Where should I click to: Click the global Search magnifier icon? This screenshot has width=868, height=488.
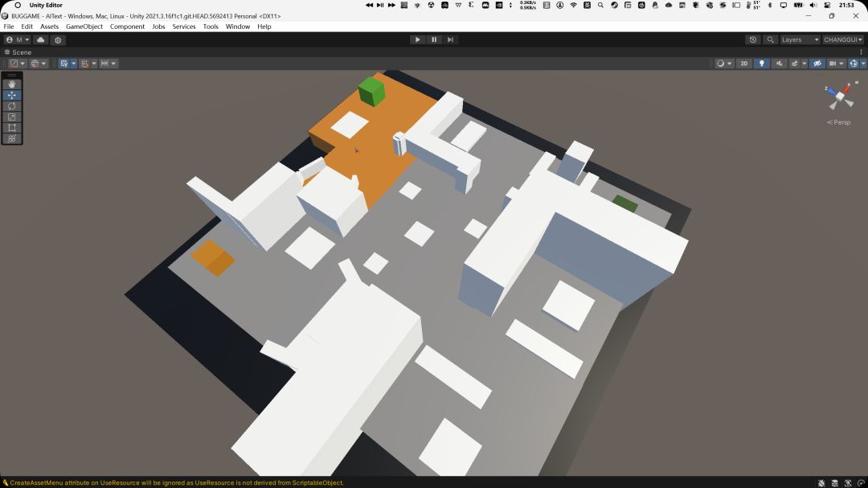tap(770, 40)
